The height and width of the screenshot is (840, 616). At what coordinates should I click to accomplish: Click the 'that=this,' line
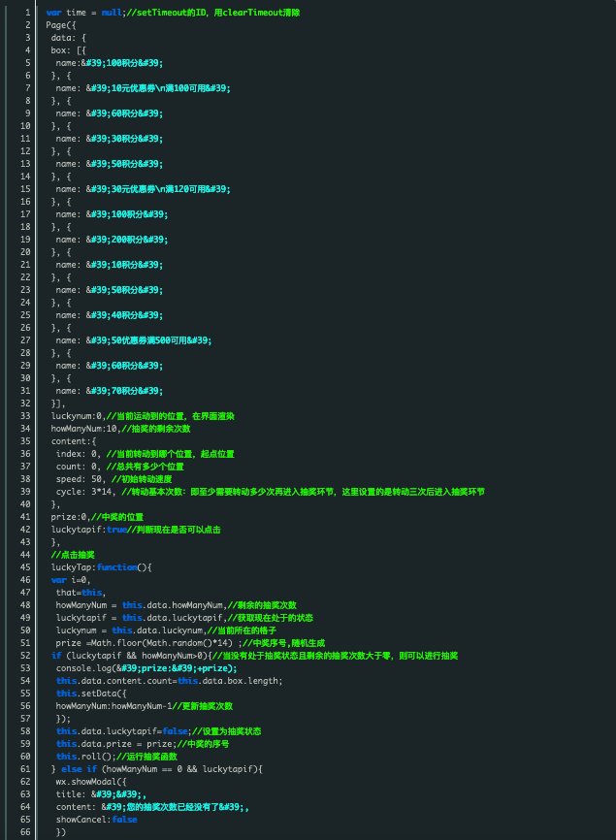pos(81,592)
